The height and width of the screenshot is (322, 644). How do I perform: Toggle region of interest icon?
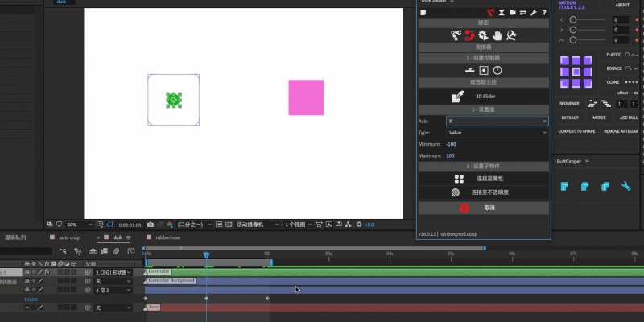pyautogui.click(x=219, y=225)
